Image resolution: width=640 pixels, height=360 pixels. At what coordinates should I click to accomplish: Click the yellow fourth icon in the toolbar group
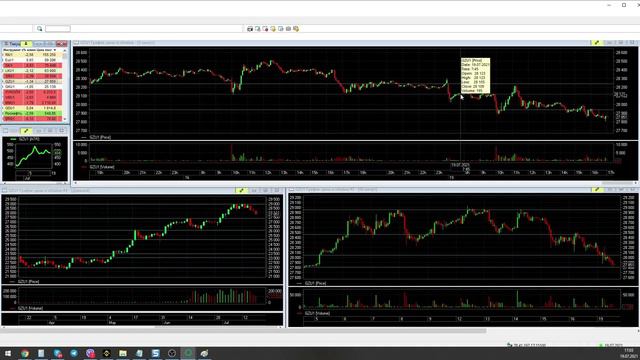pos(273,29)
